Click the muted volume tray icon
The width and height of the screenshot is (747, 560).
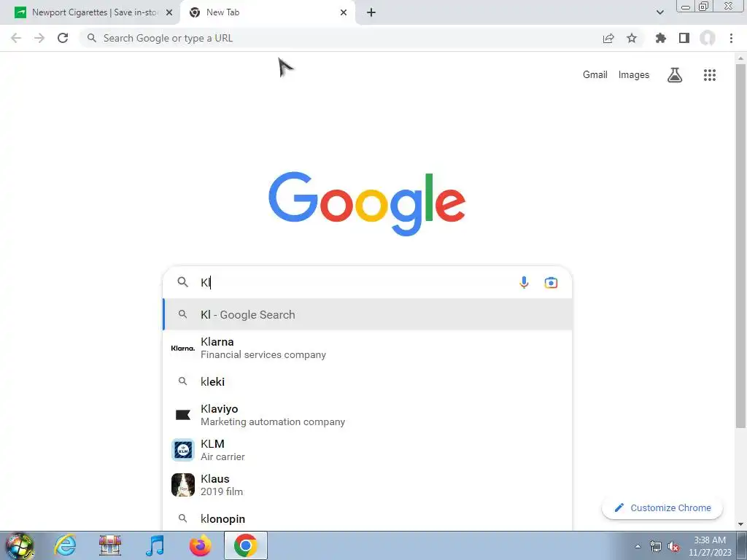click(673, 546)
